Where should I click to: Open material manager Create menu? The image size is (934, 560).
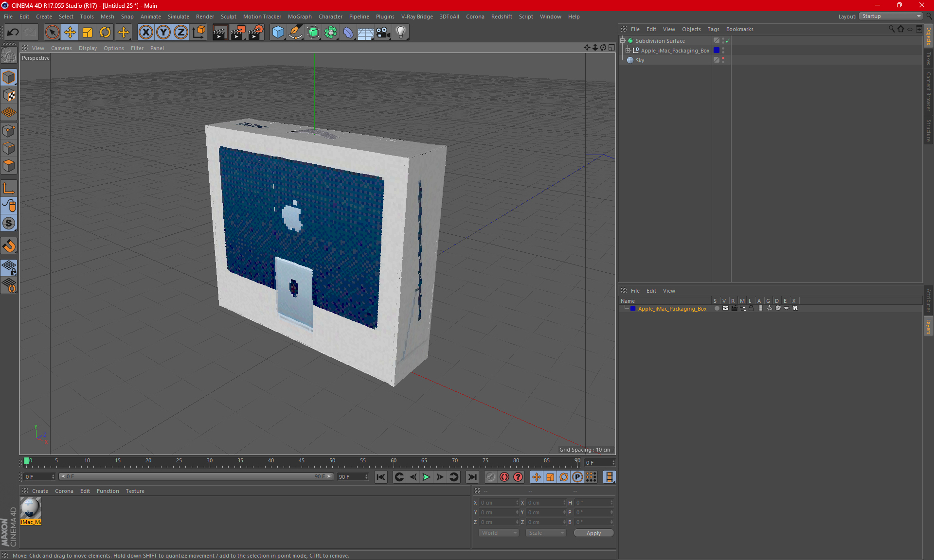click(40, 491)
